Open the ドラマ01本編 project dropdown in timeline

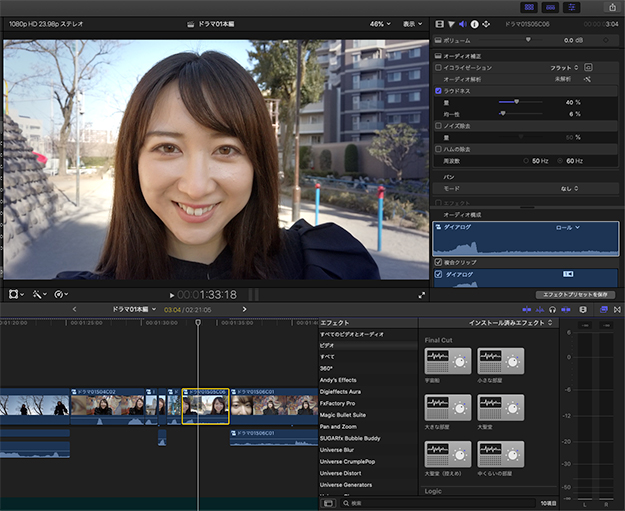click(134, 309)
